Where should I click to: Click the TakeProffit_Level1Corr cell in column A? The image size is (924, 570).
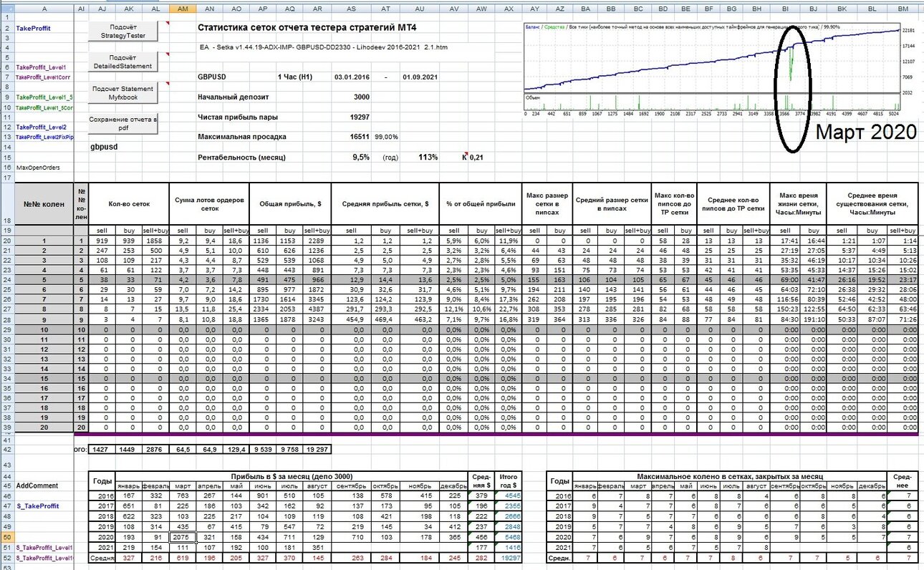(43, 77)
